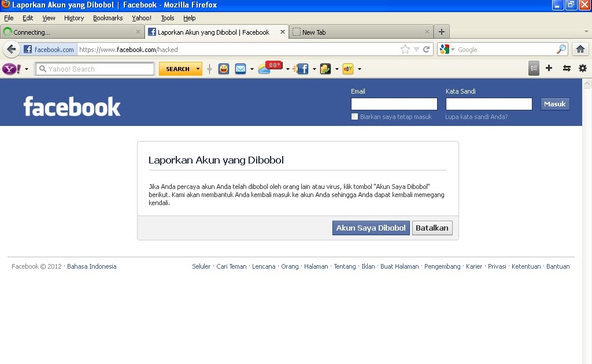Click the Batalkan button
The image size is (592, 364).
(432, 228)
